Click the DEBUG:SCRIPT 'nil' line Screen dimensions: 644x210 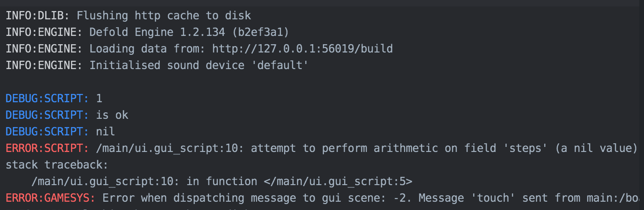60,132
